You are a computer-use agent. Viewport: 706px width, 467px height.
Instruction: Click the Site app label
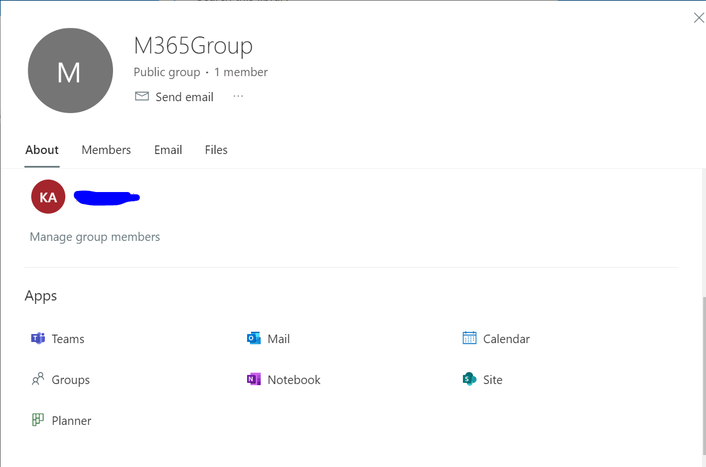[493, 380]
